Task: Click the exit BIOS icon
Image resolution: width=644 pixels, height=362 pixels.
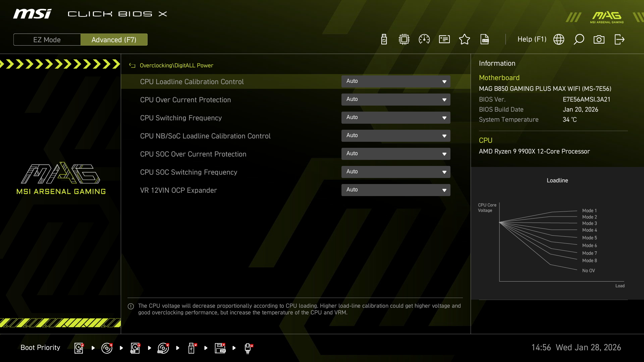Action: [619, 40]
